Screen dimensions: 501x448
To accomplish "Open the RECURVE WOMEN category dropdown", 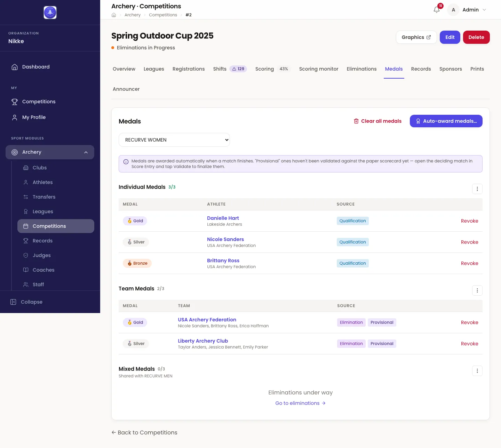I will click(174, 140).
